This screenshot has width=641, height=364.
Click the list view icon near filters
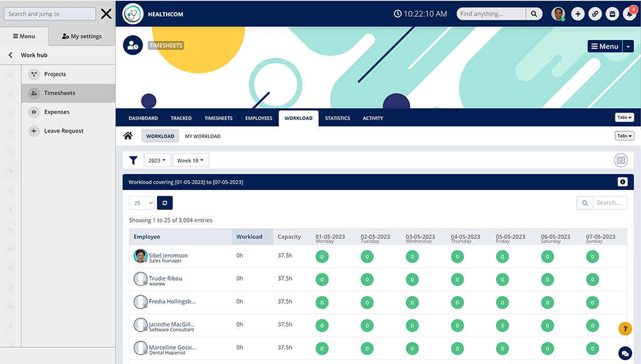(x=620, y=161)
